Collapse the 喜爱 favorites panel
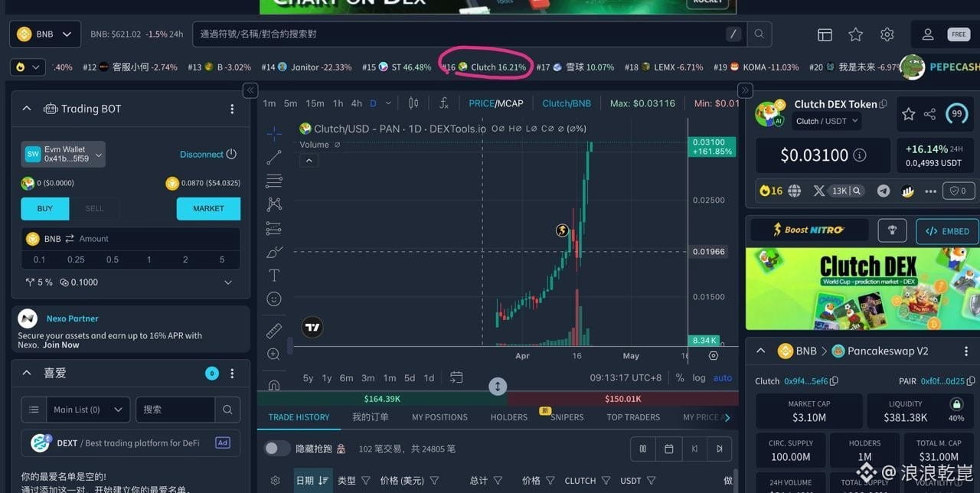Image resolution: width=980 pixels, height=493 pixels. point(27,373)
